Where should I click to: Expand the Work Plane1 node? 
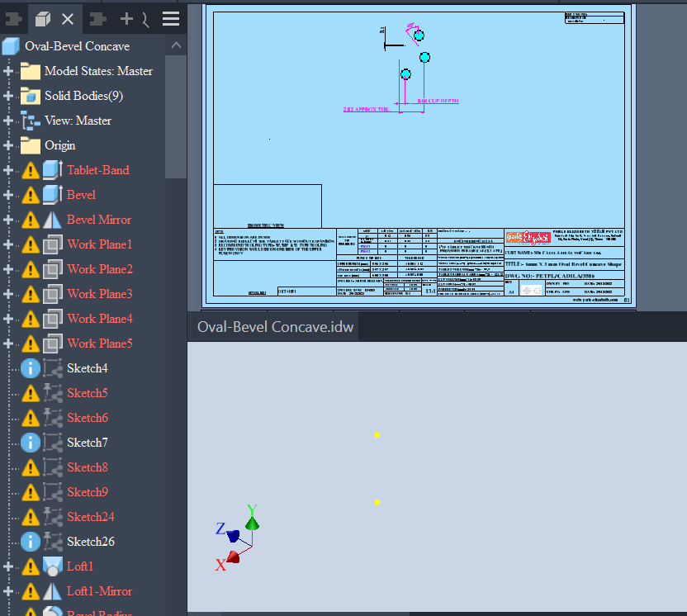(8, 244)
